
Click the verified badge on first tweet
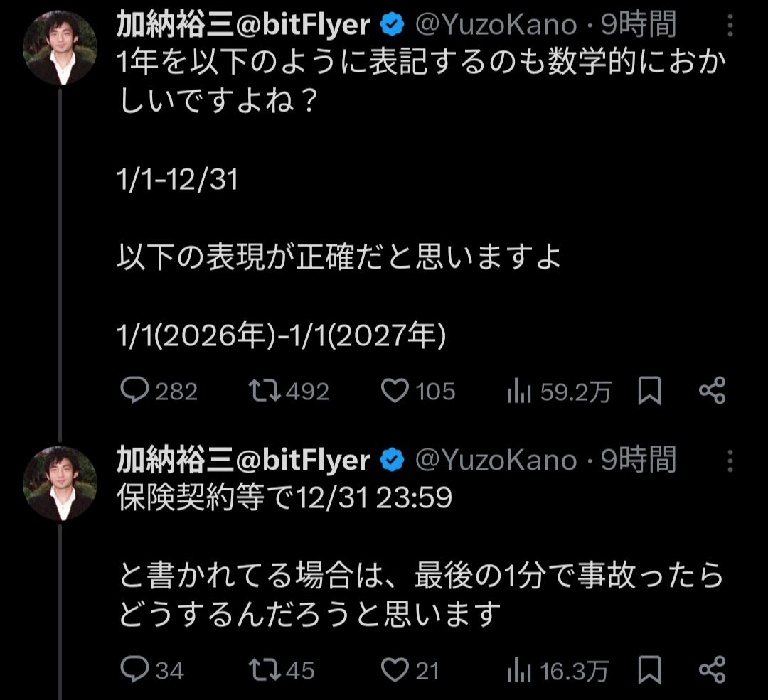392,26
